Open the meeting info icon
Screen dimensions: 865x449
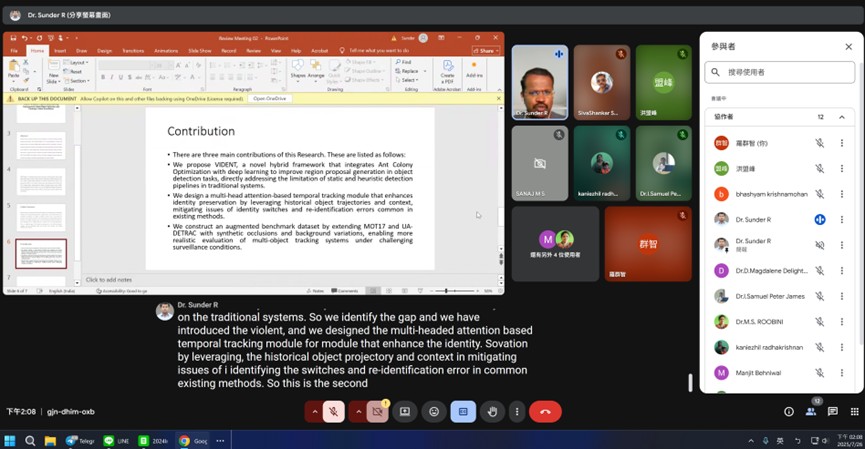tap(789, 411)
